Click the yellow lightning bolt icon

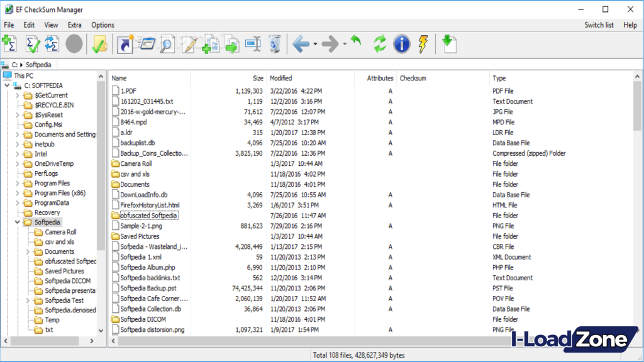click(x=423, y=43)
